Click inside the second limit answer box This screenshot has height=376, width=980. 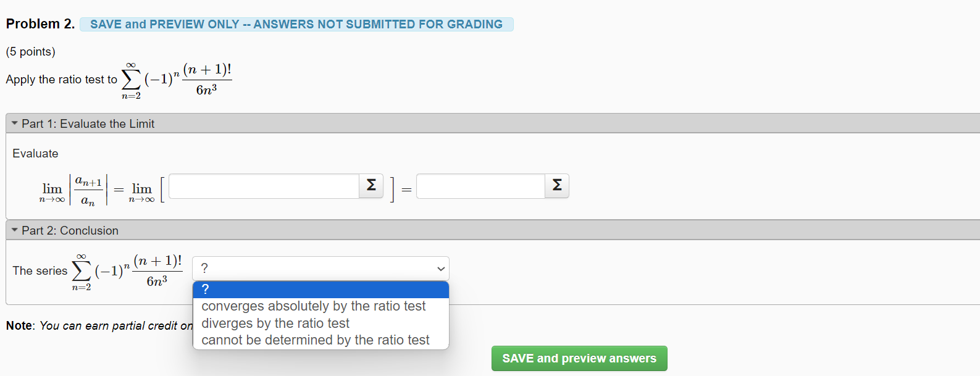480,185
